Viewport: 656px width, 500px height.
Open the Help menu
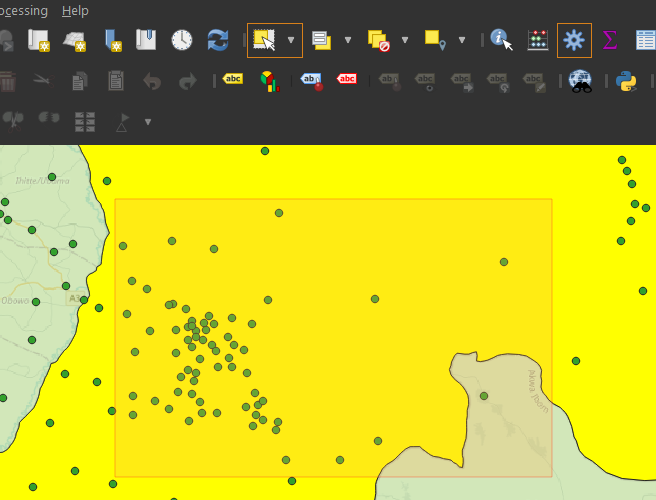point(75,10)
